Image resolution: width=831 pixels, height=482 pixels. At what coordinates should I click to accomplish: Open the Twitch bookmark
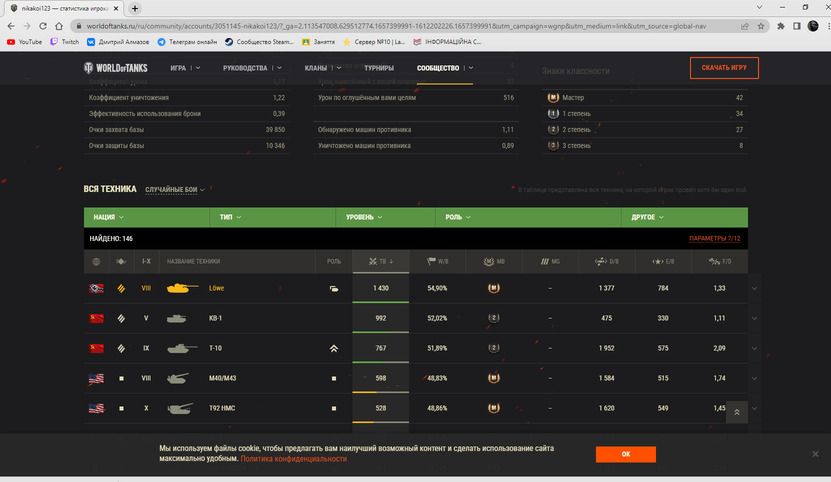click(x=65, y=42)
